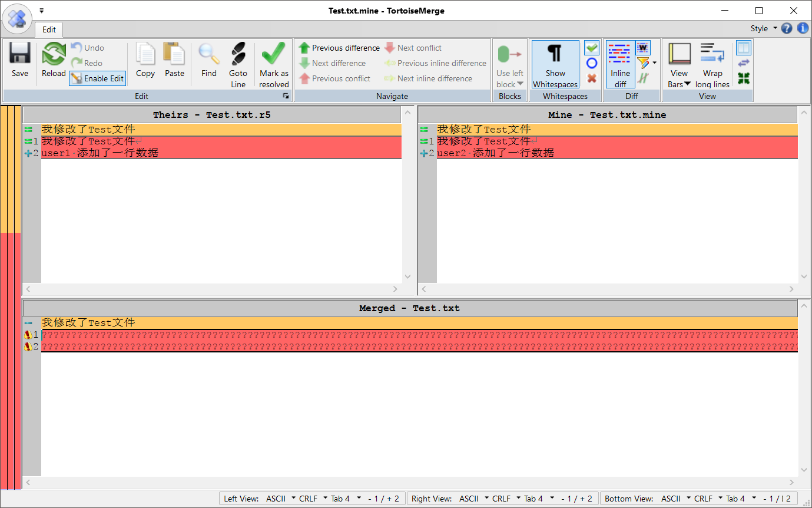Toggle word-wise inline diff icon

[x=643, y=48]
